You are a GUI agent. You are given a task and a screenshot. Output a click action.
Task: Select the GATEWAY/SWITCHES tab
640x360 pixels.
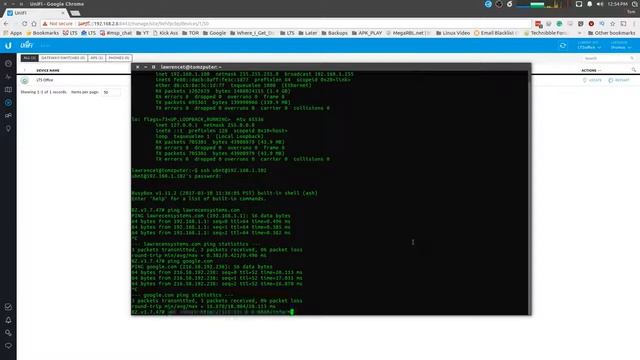point(63,58)
